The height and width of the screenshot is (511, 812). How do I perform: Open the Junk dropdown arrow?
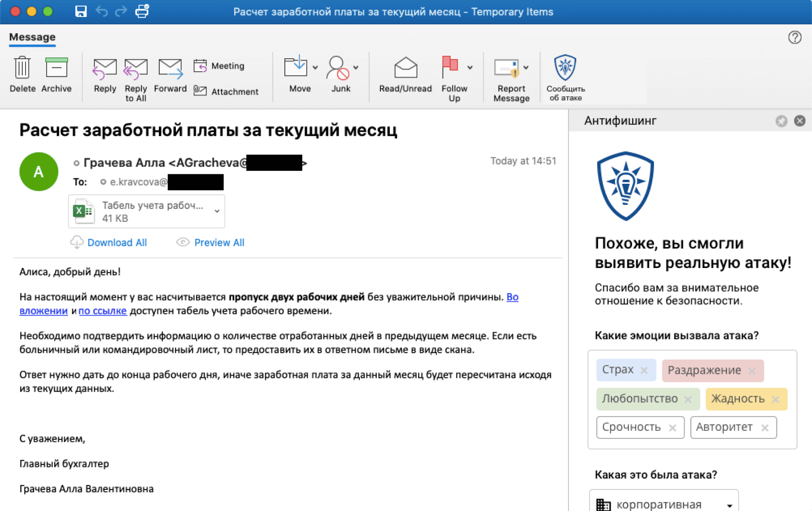coord(356,67)
